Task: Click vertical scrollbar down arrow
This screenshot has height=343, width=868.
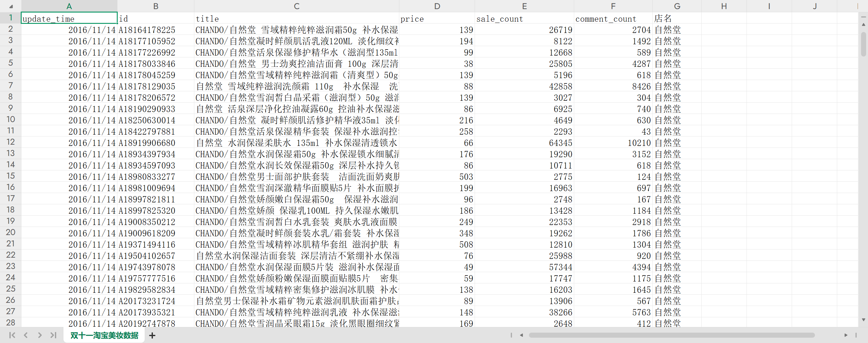Action: pos(863,320)
